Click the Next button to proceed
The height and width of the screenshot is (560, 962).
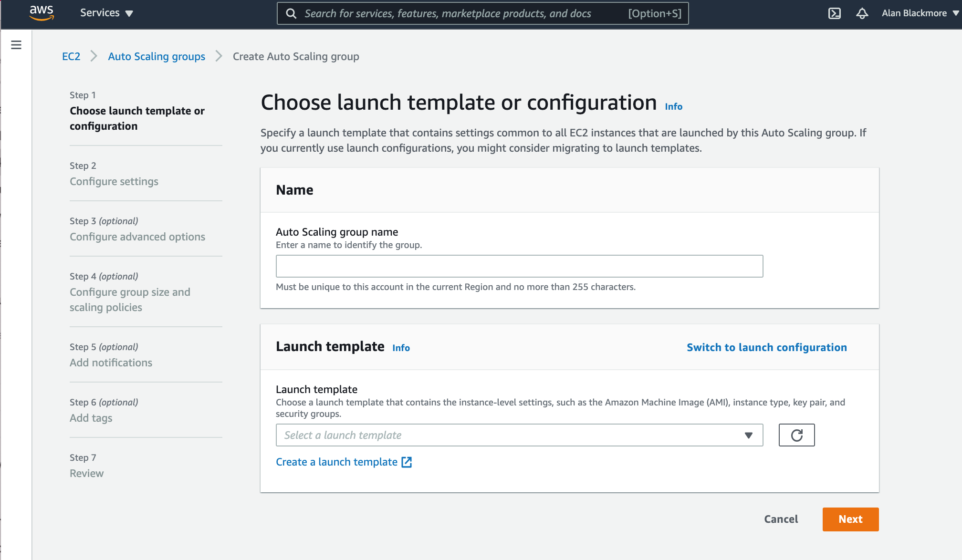[x=851, y=519]
